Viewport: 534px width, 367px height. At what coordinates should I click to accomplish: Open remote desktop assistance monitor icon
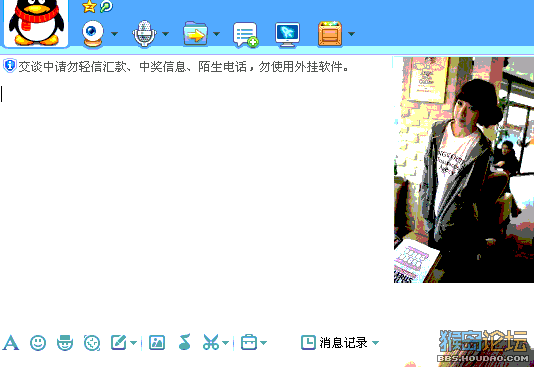(x=287, y=34)
